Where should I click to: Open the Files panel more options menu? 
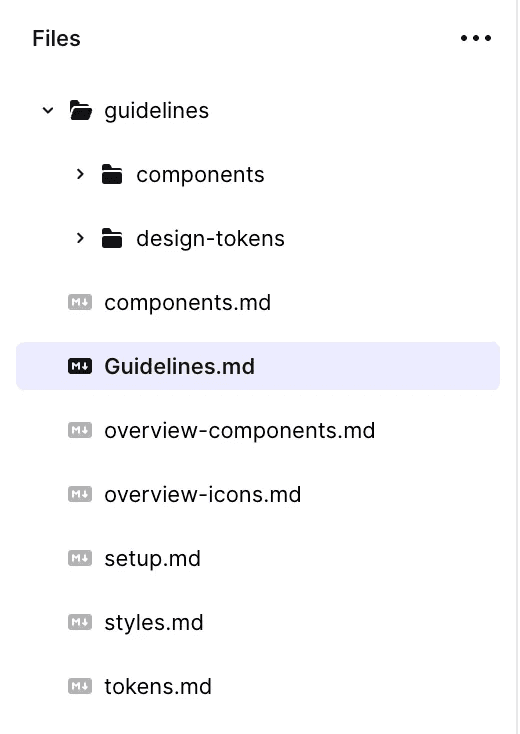[476, 38]
